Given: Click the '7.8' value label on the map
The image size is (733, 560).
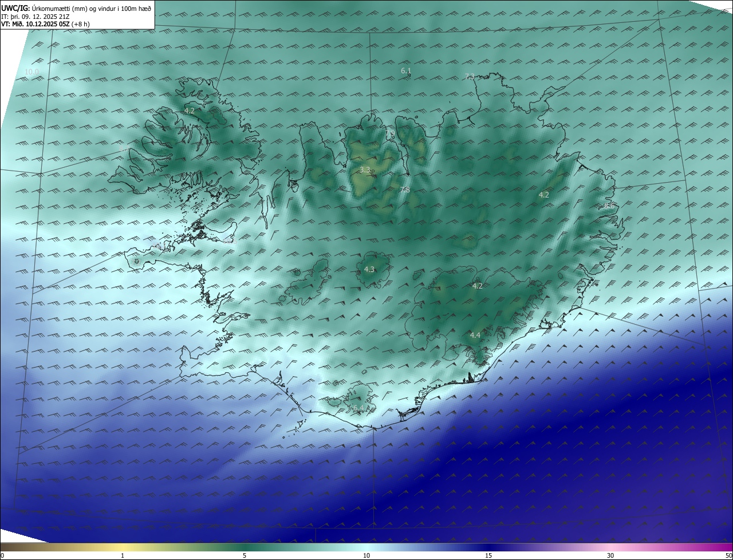Looking at the screenshot, I should click(x=405, y=190).
